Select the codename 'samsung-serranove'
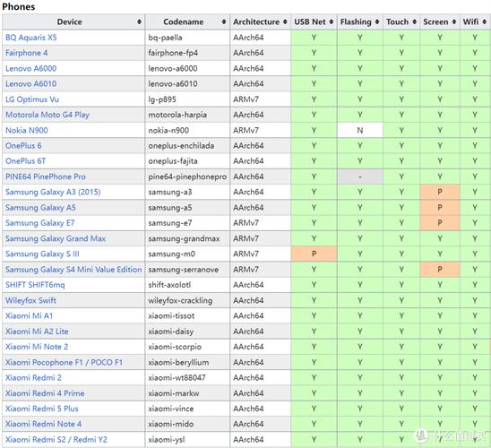The width and height of the screenshot is (491, 448). click(183, 270)
